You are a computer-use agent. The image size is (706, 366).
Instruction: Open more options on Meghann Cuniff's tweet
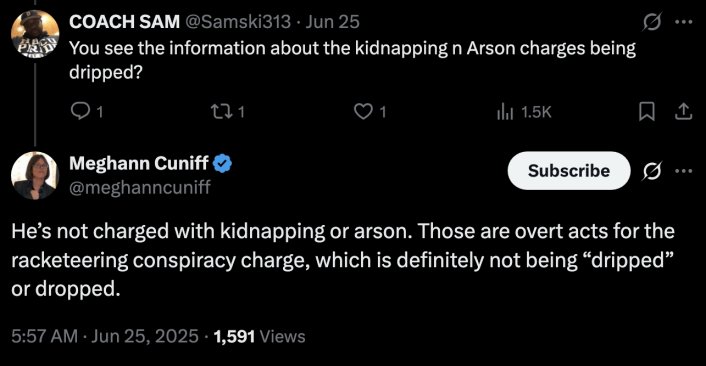pos(684,171)
